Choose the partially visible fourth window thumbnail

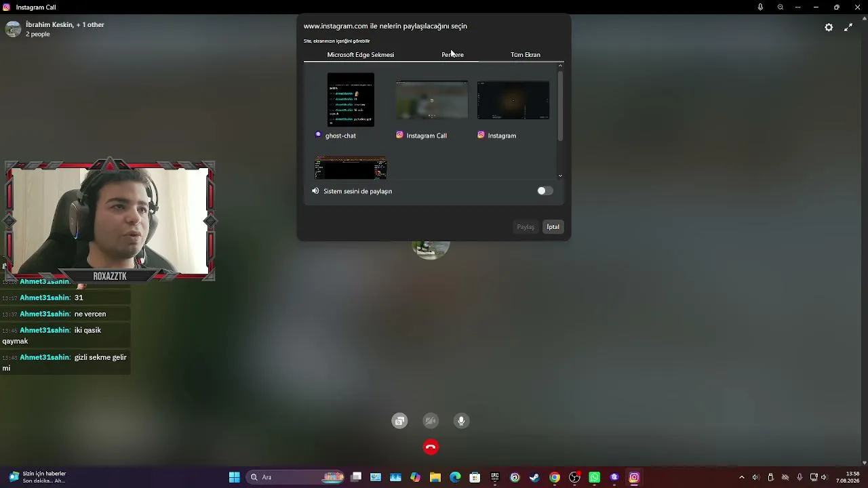[351, 168]
